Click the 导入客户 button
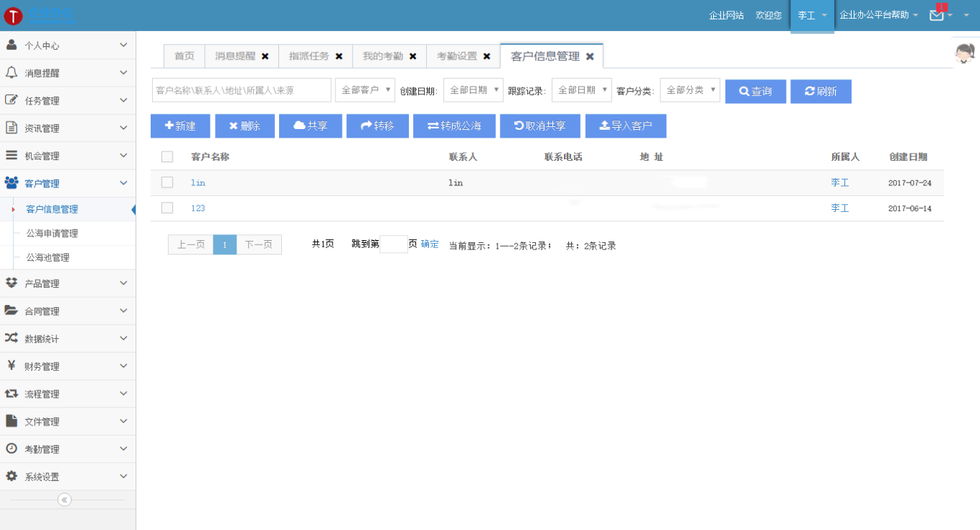 [x=625, y=126]
